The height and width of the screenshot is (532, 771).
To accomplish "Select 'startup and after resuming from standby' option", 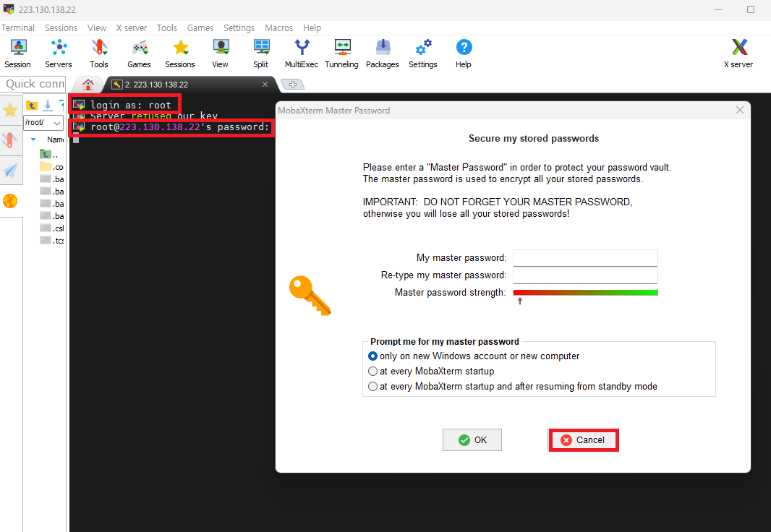I will 373,387.
